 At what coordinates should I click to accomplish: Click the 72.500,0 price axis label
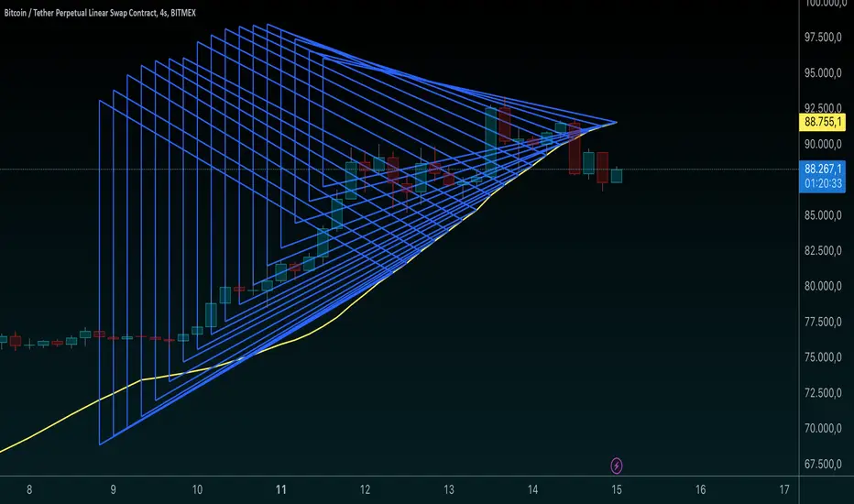click(x=823, y=393)
